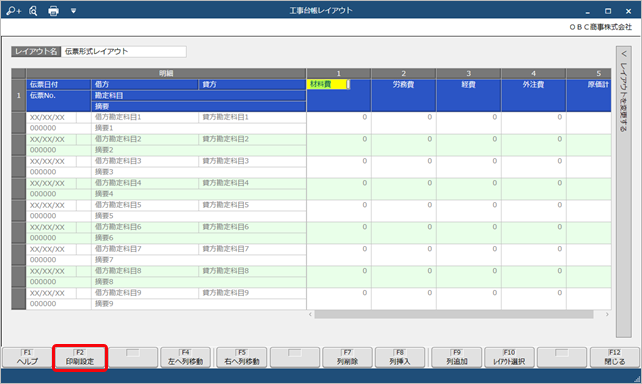Image resolution: width=642 pixels, height=384 pixels.
Task: Expand the レイアウトを変更する side panel
Action: tap(624, 192)
